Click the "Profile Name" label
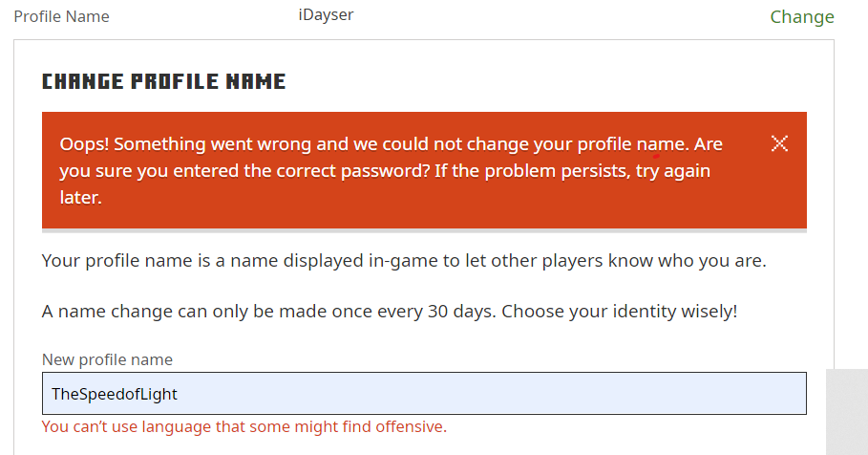The height and width of the screenshot is (455, 868). pos(61,16)
